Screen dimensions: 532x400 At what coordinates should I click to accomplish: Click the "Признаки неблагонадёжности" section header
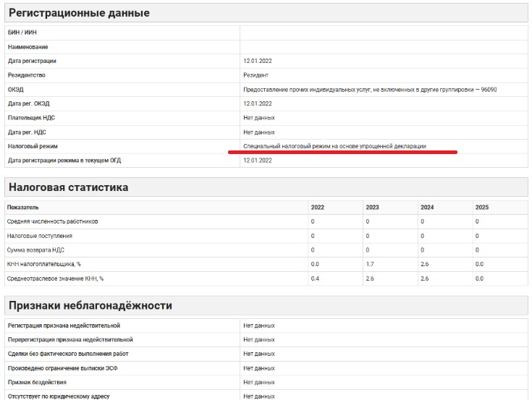pos(90,306)
